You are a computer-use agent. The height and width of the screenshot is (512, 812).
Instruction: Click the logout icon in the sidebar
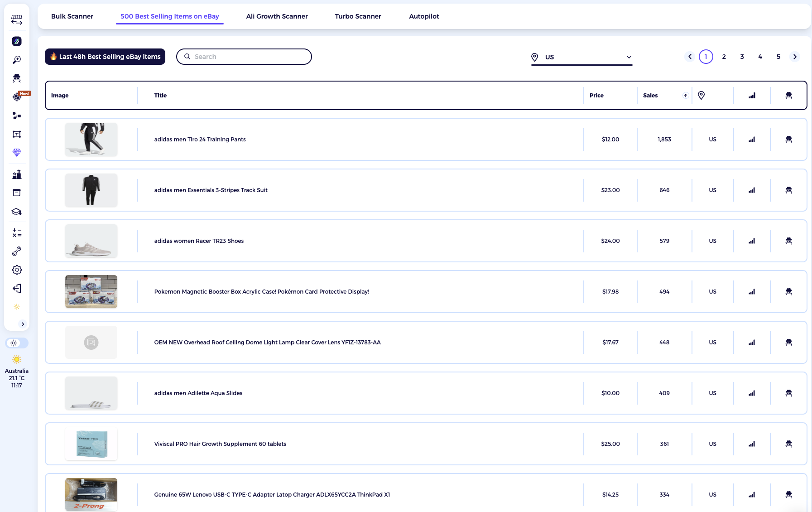click(17, 289)
